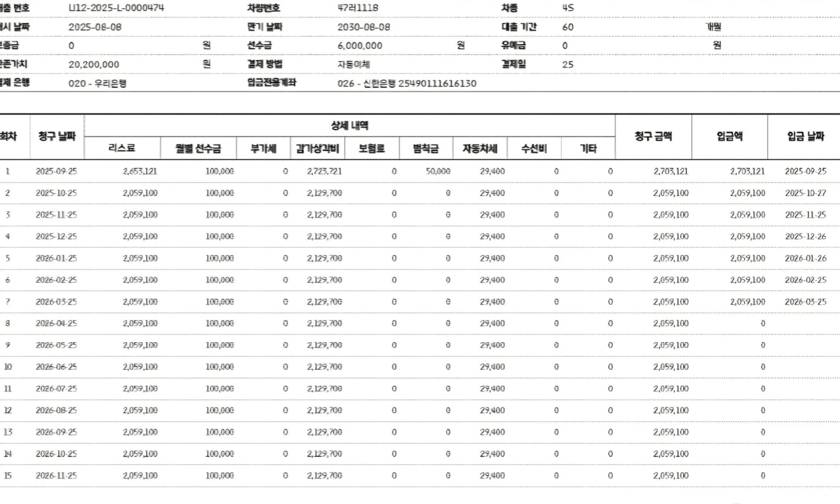Viewport: 840px width, 504px height.
Task: Select residual value 20,200,000 field
Action: pyautogui.click(x=94, y=64)
